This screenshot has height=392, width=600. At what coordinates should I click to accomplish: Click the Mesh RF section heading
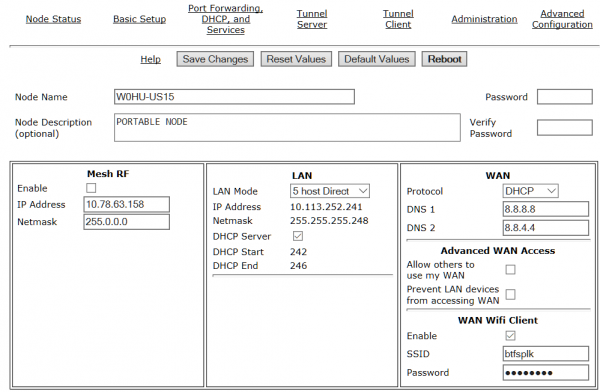(x=108, y=174)
